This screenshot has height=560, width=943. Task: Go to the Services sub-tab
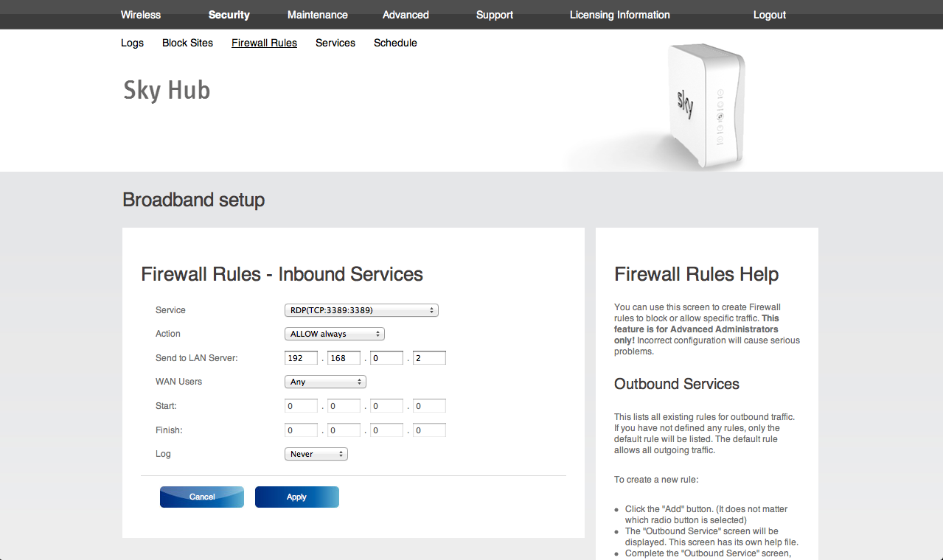click(335, 43)
